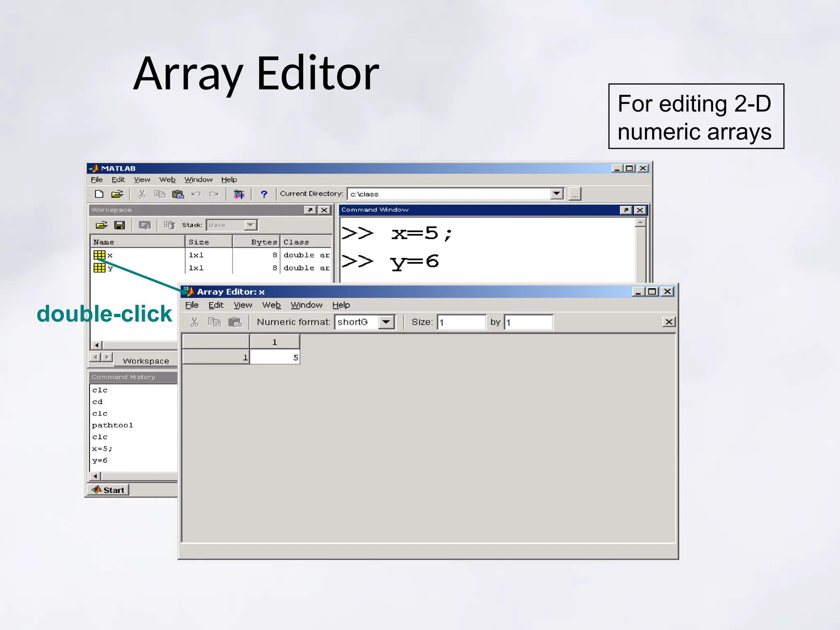840x630 pixels.
Task: Click the Undo icon in MATLAB toolbar
Action: [196, 194]
